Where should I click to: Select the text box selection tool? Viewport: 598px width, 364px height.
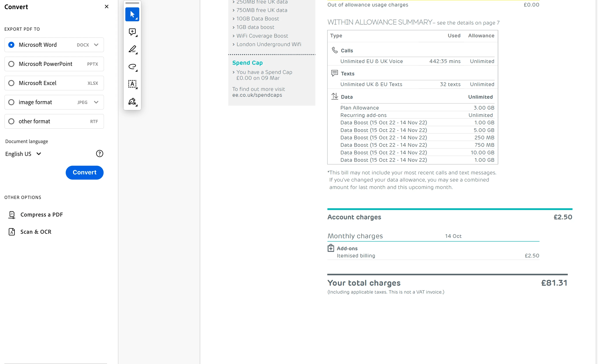[132, 84]
